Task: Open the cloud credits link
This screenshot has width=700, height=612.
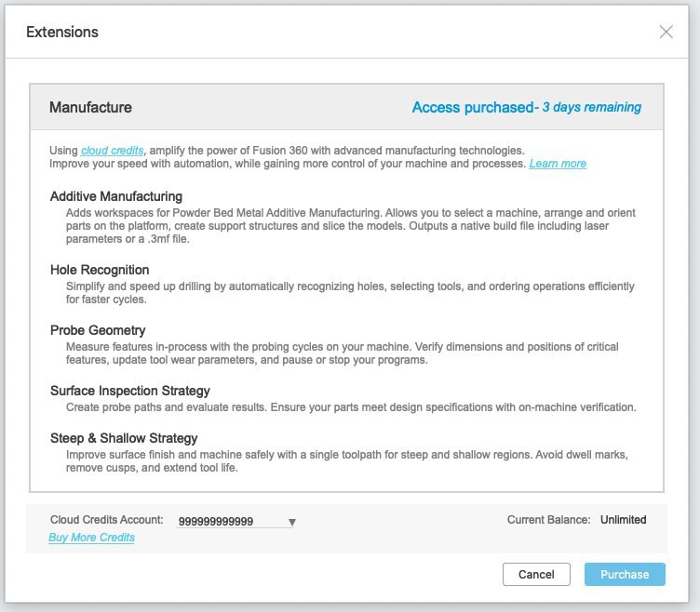Action: 112,151
